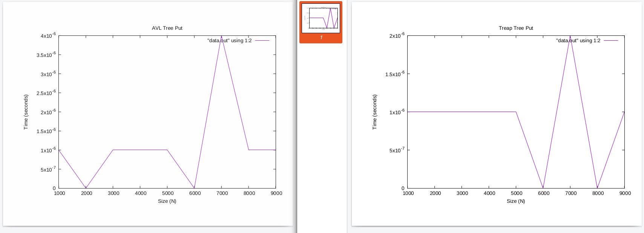
Task: Click the 1x10^-6 tick on Treap plot
Action: pos(397,112)
